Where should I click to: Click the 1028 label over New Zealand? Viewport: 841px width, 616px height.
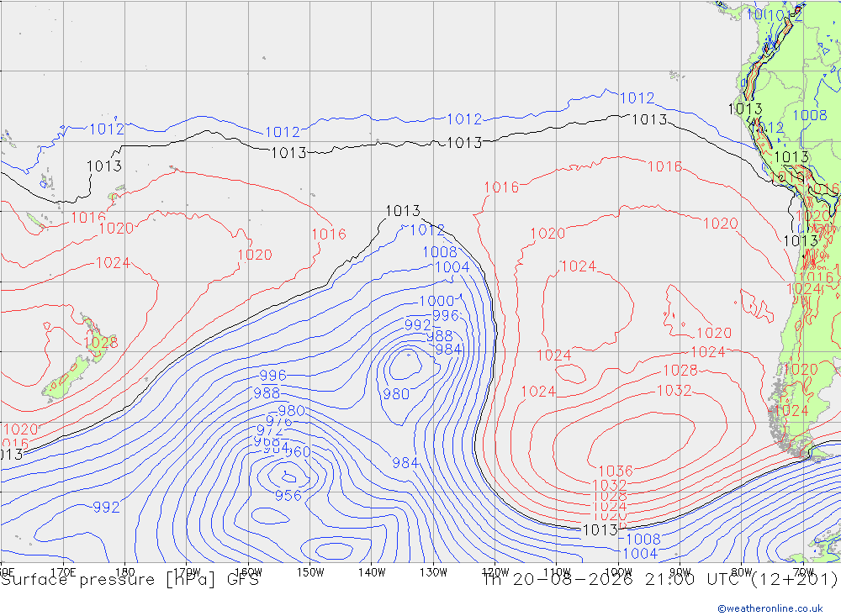click(100, 342)
